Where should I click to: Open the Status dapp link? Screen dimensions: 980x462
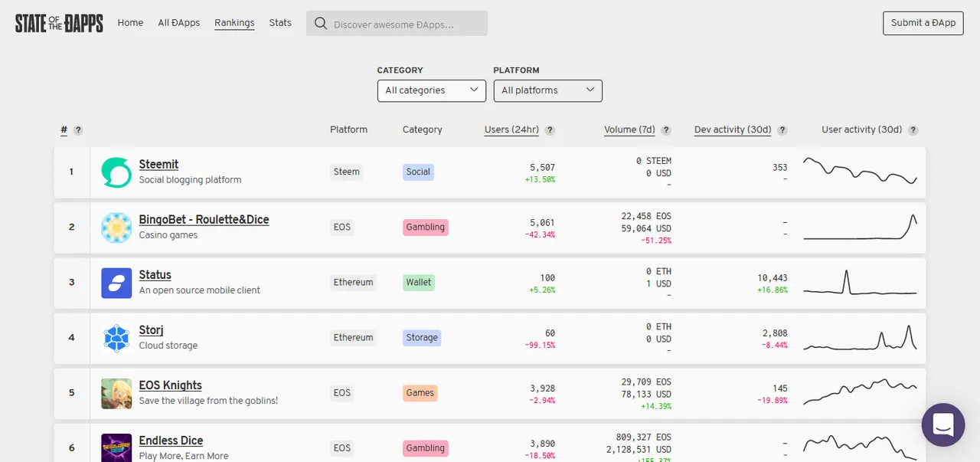click(x=155, y=275)
